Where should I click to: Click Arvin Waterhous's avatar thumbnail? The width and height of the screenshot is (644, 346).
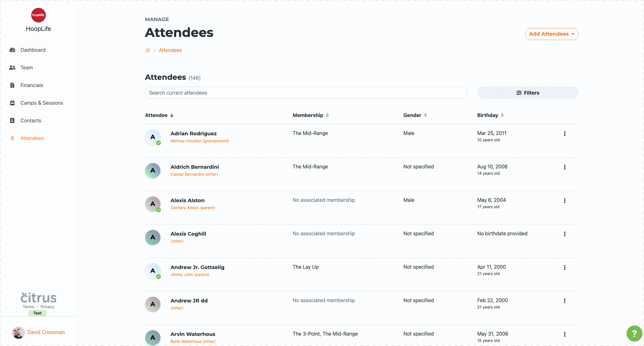point(153,337)
